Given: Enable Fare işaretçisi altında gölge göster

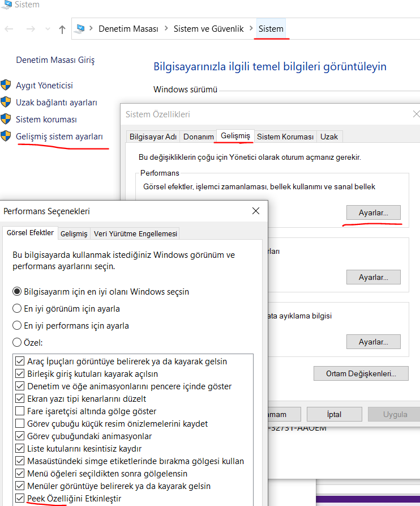Looking at the screenshot, I should (x=20, y=411).
